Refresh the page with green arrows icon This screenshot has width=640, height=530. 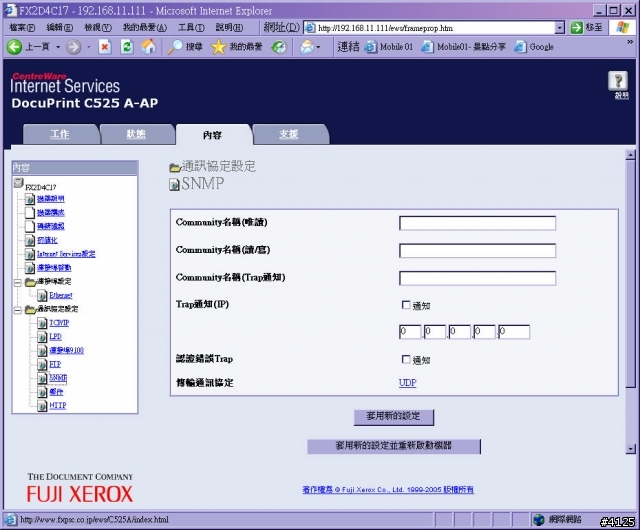pos(127,47)
